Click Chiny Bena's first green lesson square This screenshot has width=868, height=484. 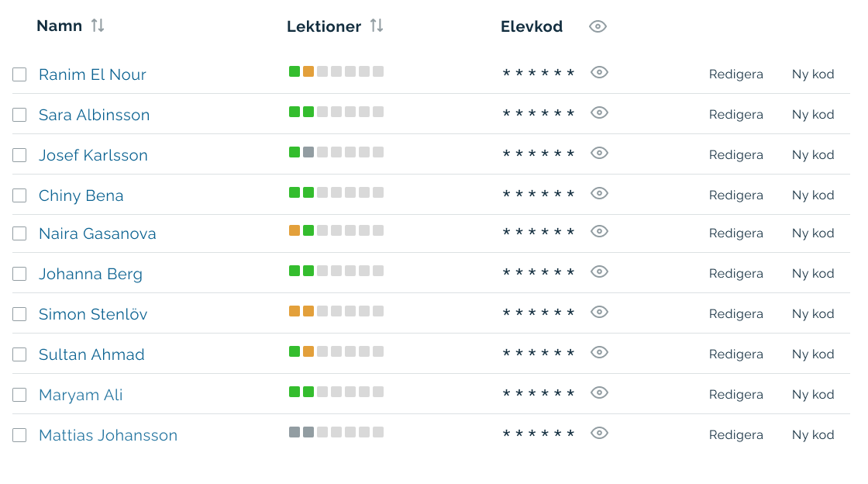(294, 192)
